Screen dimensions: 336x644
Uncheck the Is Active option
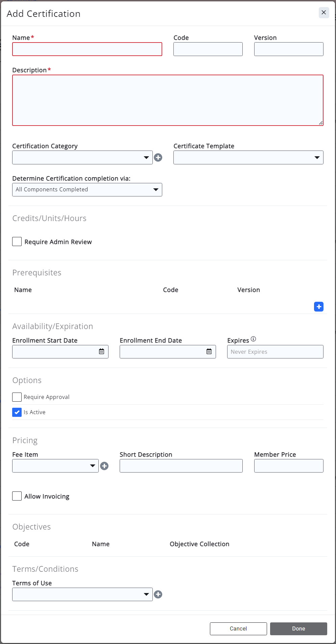click(17, 412)
